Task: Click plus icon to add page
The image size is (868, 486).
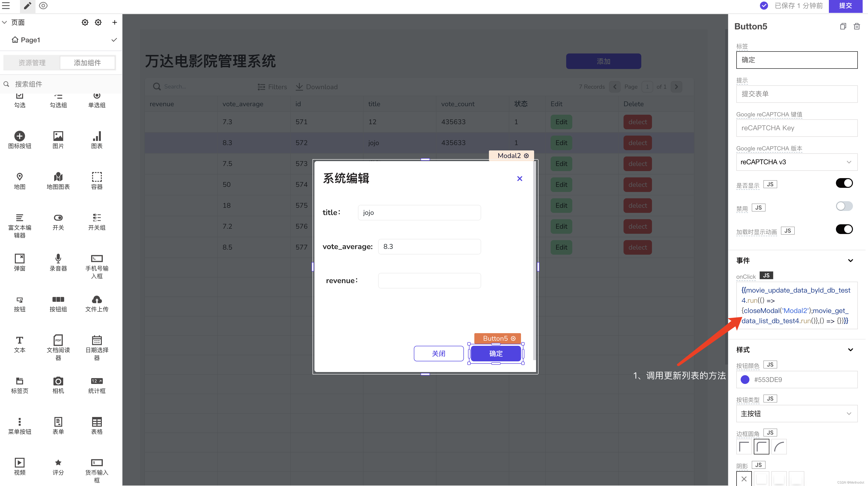Action: pyautogui.click(x=114, y=22)
